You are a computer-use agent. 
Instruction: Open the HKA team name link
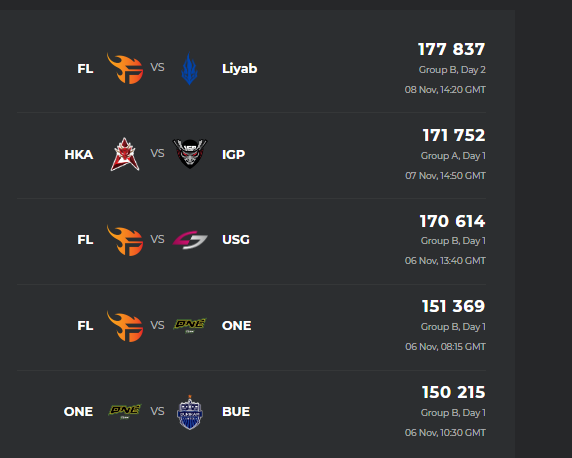coord(79,154)
